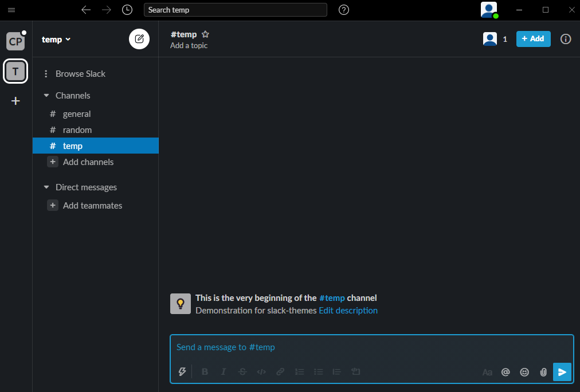Toggle italic formatting in the composer
Viewport: 580px width, 392px height.
[x=224, y=372]
